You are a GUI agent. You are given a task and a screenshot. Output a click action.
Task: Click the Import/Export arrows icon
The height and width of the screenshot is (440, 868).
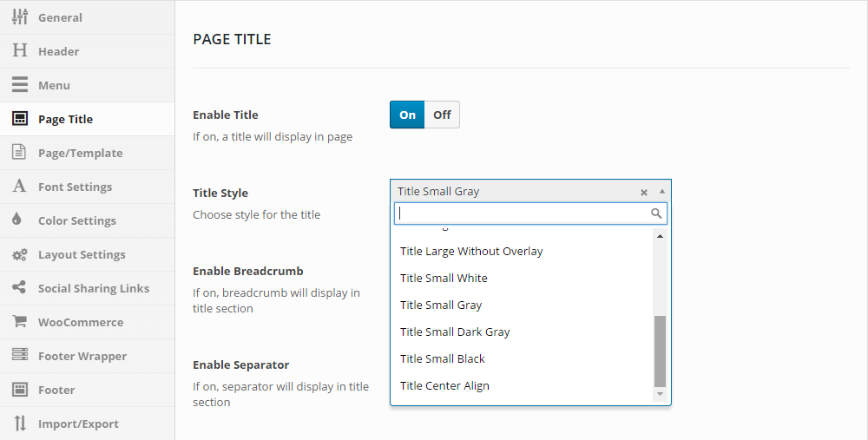(19, 424)
